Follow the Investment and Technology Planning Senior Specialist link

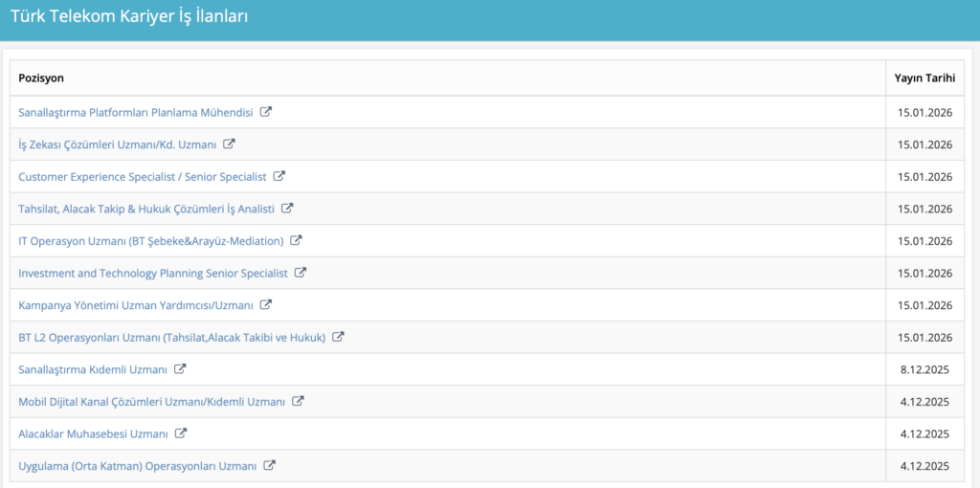(152, 274)
